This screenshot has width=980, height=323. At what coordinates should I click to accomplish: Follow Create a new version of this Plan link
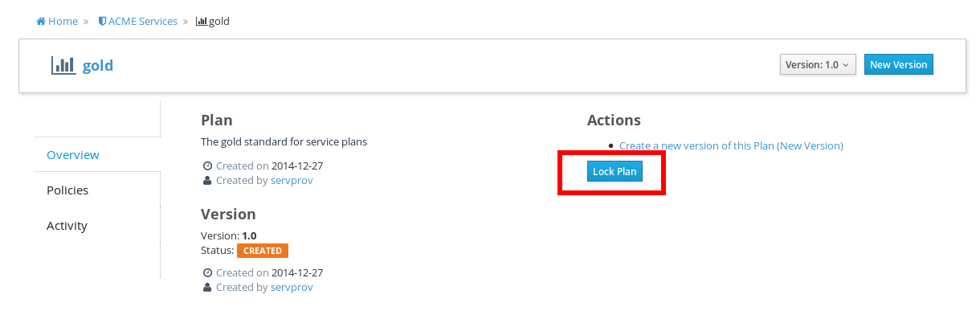click(x=731, y=145)
